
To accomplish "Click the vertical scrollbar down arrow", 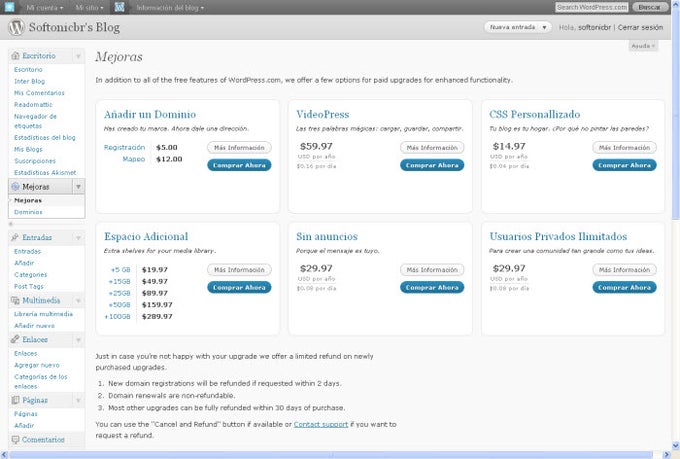I will (x=676, y=446).
